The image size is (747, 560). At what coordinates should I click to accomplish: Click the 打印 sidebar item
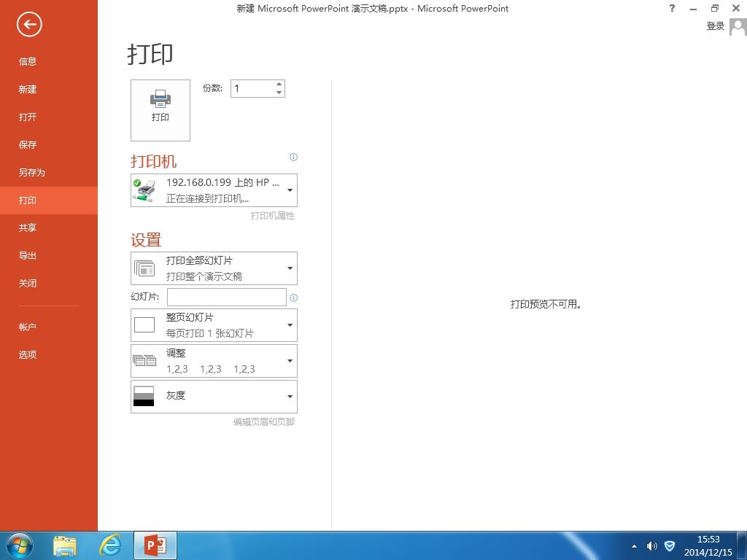point(49,200)
